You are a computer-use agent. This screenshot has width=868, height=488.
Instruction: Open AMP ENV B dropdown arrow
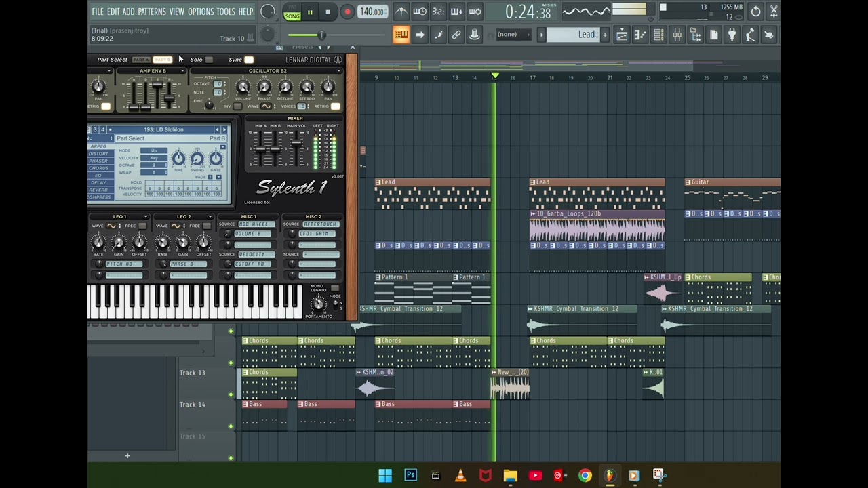click(182, 70)
